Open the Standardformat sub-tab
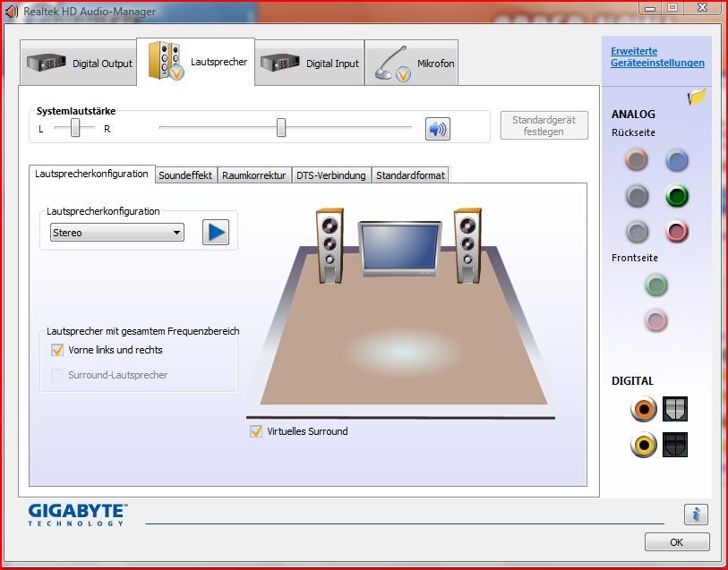 coord(410,175)
